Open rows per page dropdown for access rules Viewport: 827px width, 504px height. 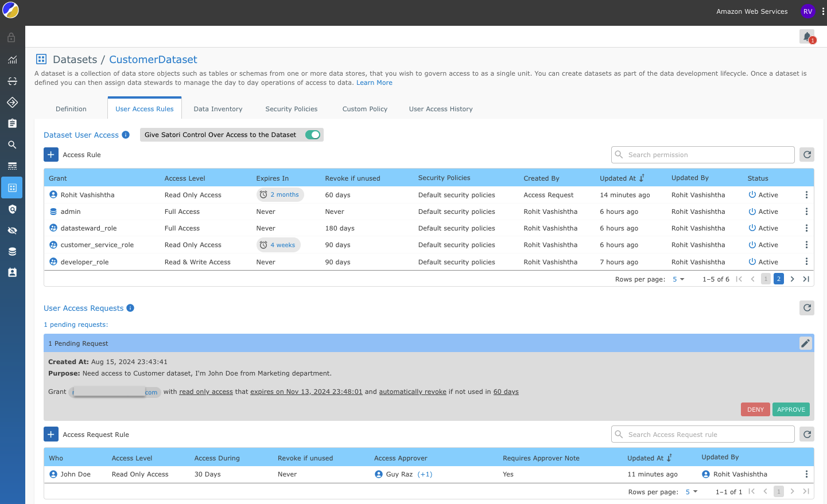click(678, 279)
